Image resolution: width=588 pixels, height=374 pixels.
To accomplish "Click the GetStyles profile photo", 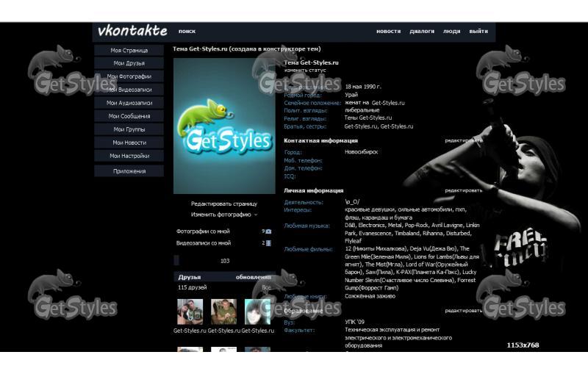I will tap(224, 126).
